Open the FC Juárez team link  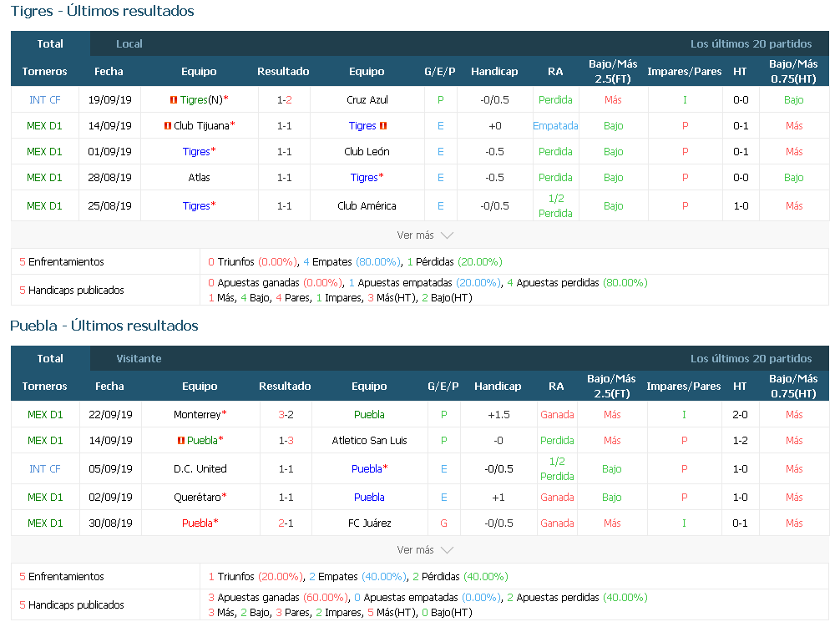click(x=369, y=523)
